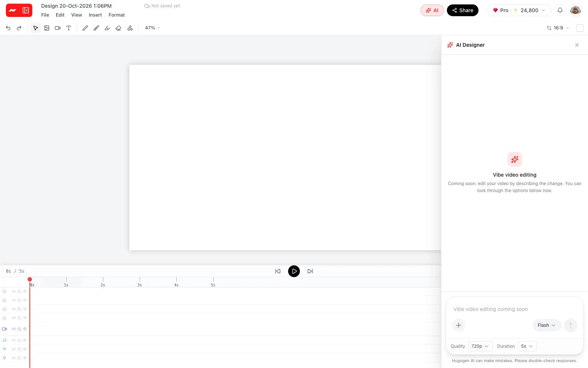Toggle the sidebar panel icon
Image resolution: width=588 pixels, height=368 pixels.
coord(26,10)
